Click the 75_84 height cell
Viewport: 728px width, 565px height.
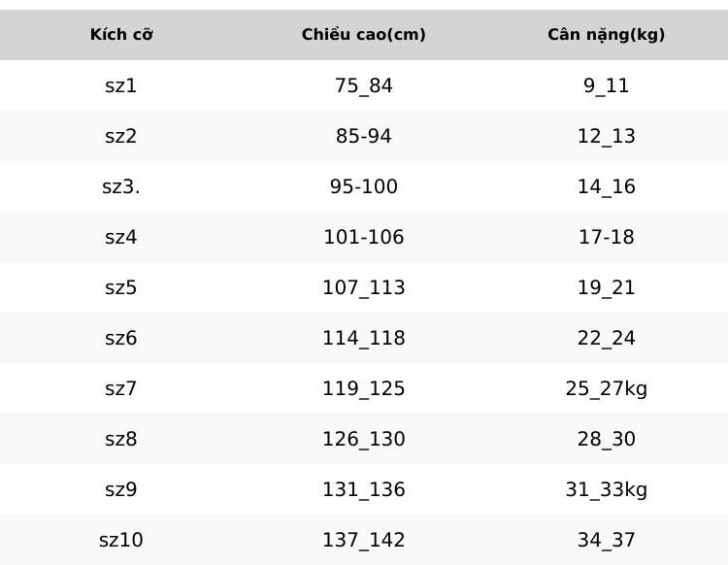[364, 85]
